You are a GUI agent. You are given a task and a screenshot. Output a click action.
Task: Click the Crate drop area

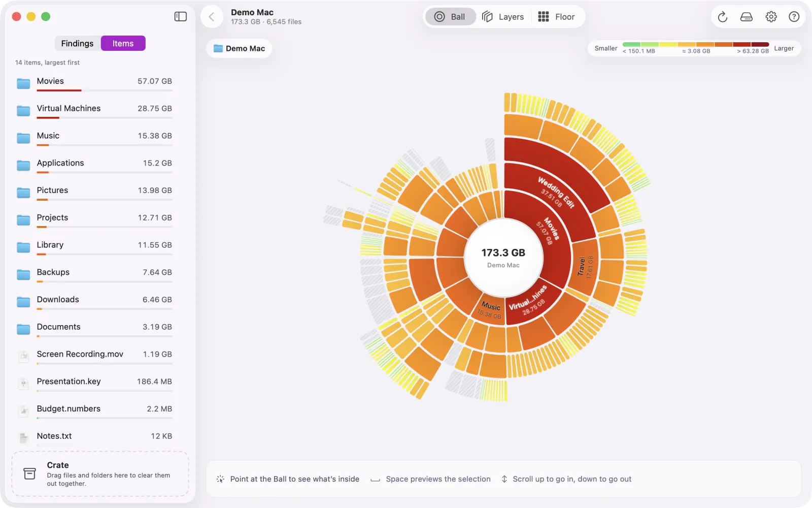(x=100, y=474)
